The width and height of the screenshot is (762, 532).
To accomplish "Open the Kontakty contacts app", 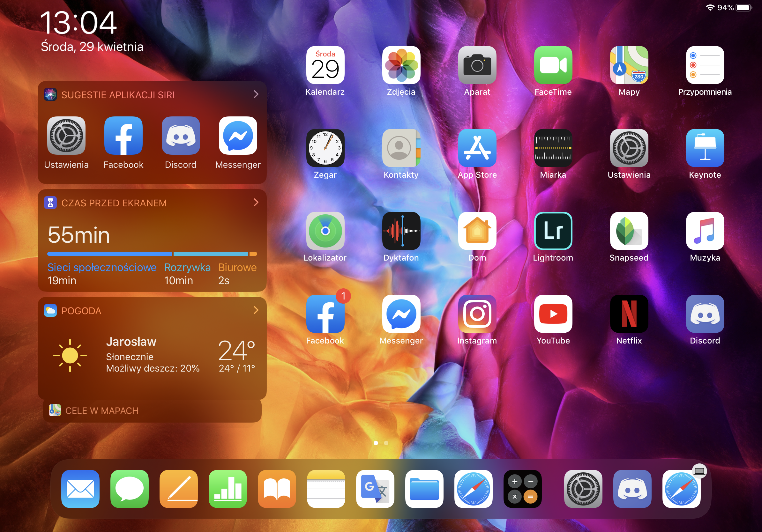I will click(401, 148).
